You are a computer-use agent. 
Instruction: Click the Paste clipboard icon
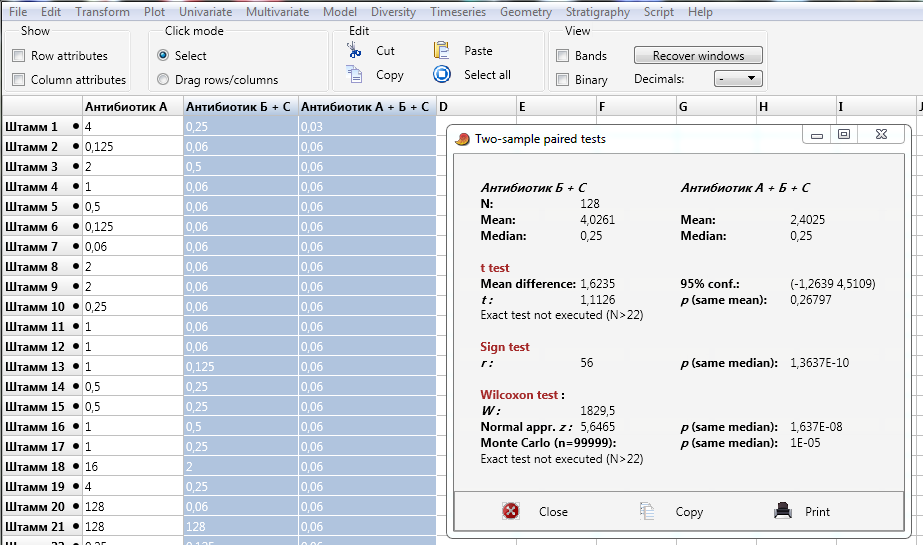(442, 50)
